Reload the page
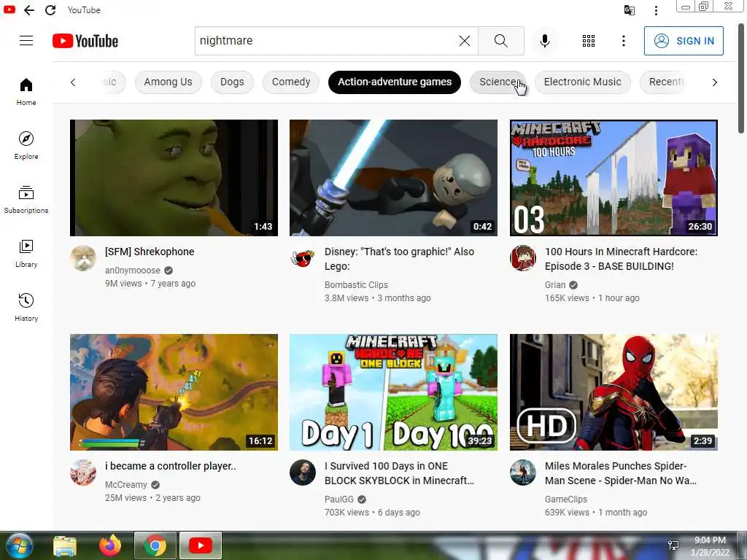 click(x=50, y=10)
